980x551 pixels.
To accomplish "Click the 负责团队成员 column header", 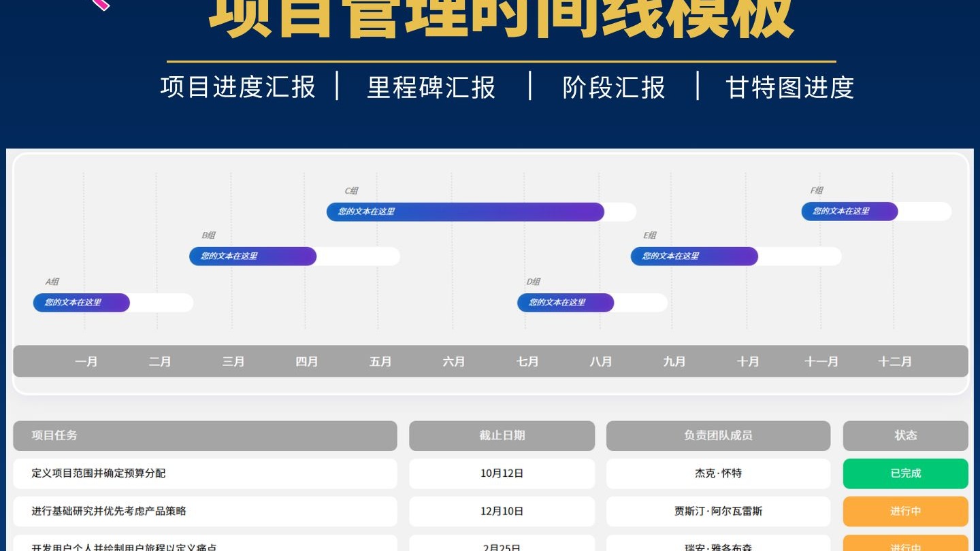I will click(x=718, y=435).
